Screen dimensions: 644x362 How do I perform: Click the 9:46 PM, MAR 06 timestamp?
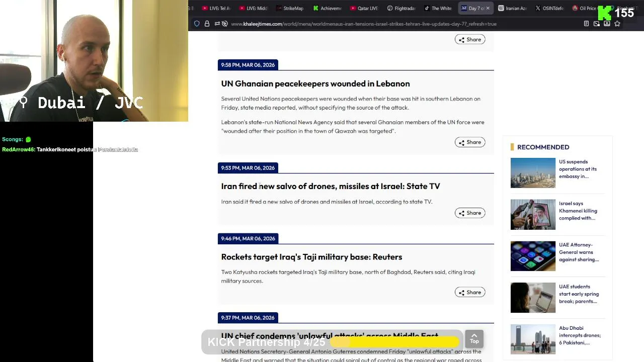coord(248,238)
